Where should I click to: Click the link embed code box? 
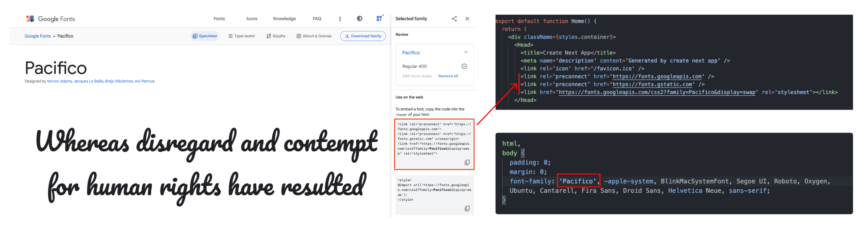pos(434,144)
